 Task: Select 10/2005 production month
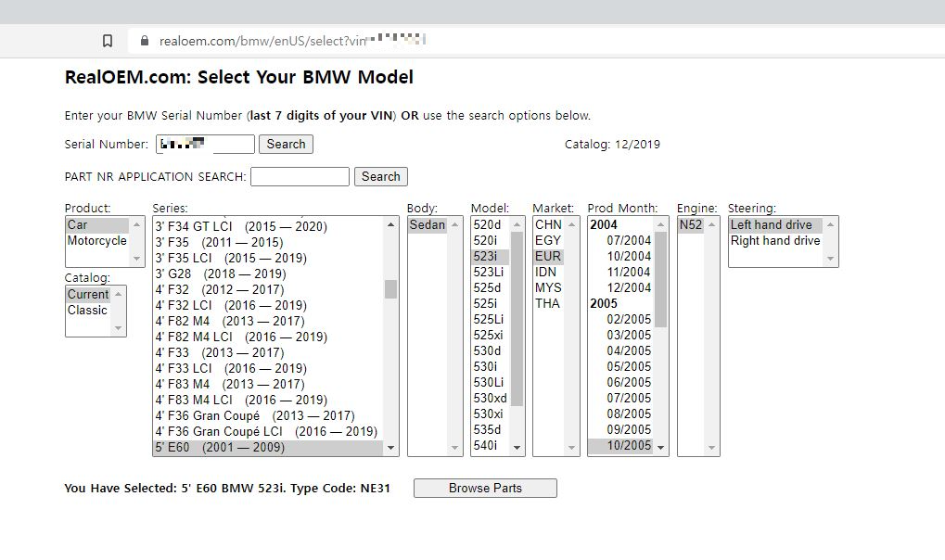pos(621,445)
